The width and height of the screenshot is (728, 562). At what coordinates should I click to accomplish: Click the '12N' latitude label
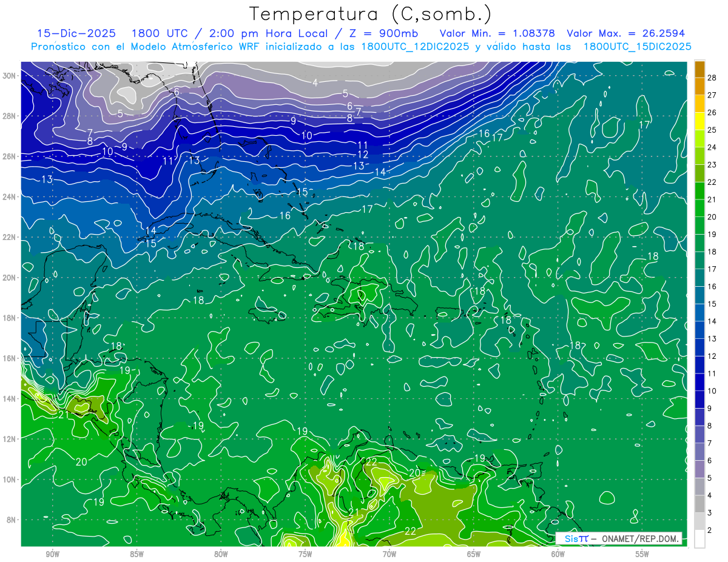(10, 439)
